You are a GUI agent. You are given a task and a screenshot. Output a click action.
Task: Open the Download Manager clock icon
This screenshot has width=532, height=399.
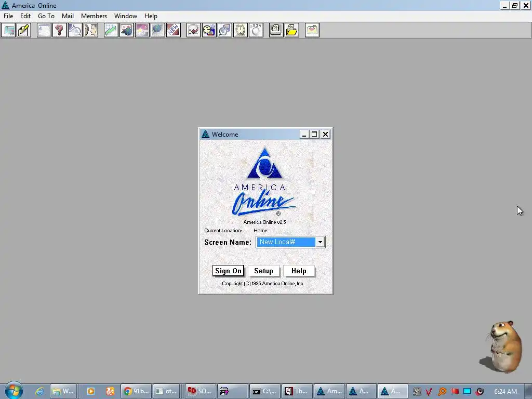click(209, 30)
